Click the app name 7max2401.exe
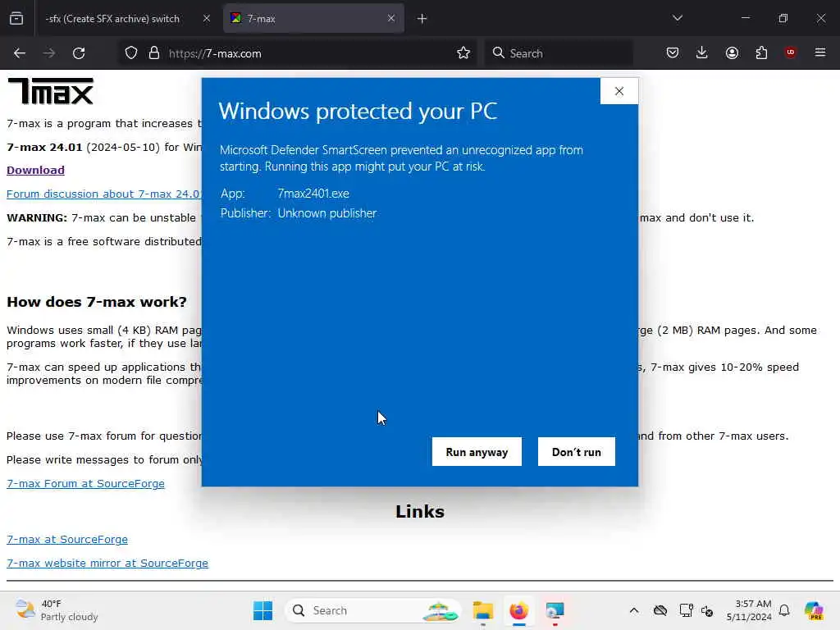The height and width of the screenshot is (630, 840). coord(313,194)
